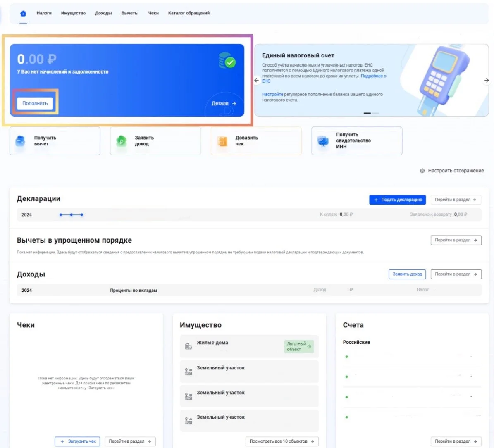Open the Налоги menu
494x448 pixels.
[44, 13]
